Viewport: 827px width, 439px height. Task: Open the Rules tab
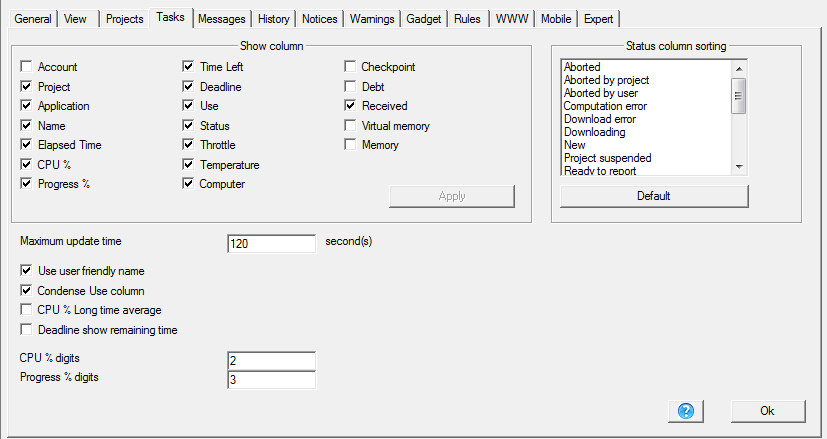[467, 19]
